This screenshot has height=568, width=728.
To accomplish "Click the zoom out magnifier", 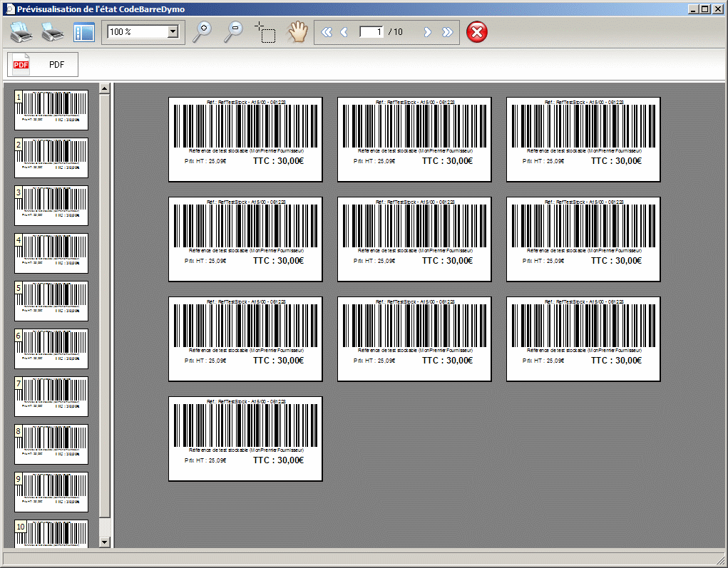I will pyautogui.click(x=233, y=32).
